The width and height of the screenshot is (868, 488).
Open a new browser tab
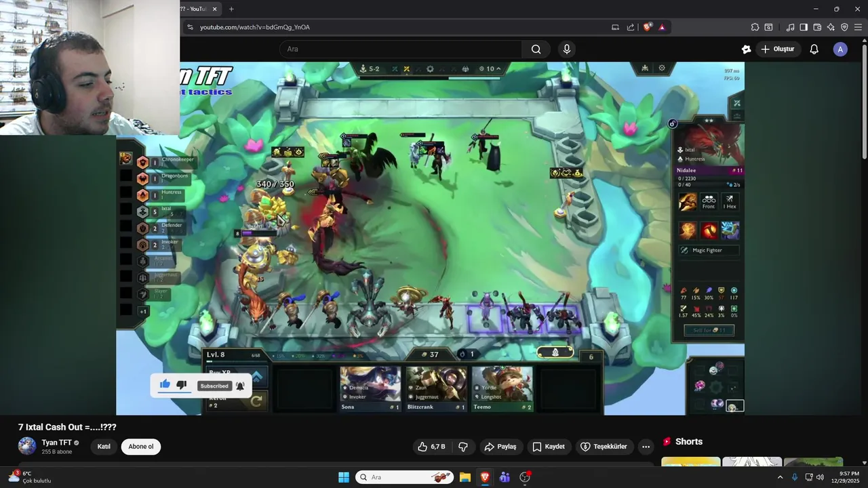[x=231, y=9]
